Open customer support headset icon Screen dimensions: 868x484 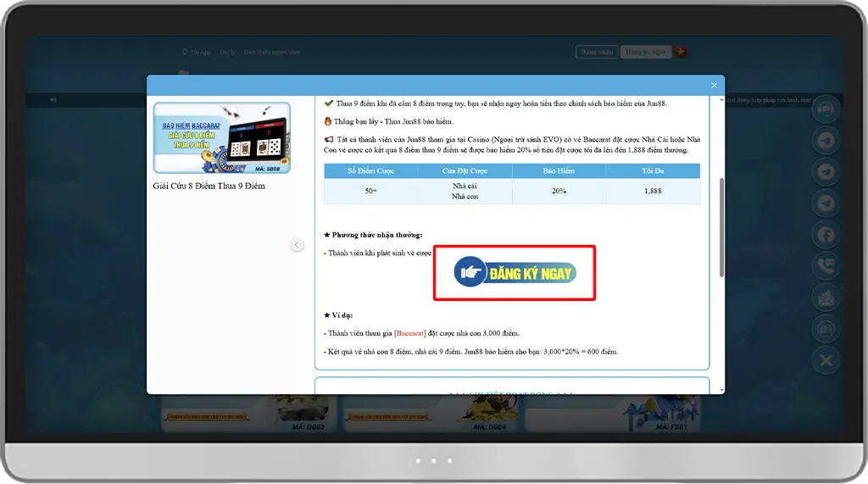coord(826,108)
